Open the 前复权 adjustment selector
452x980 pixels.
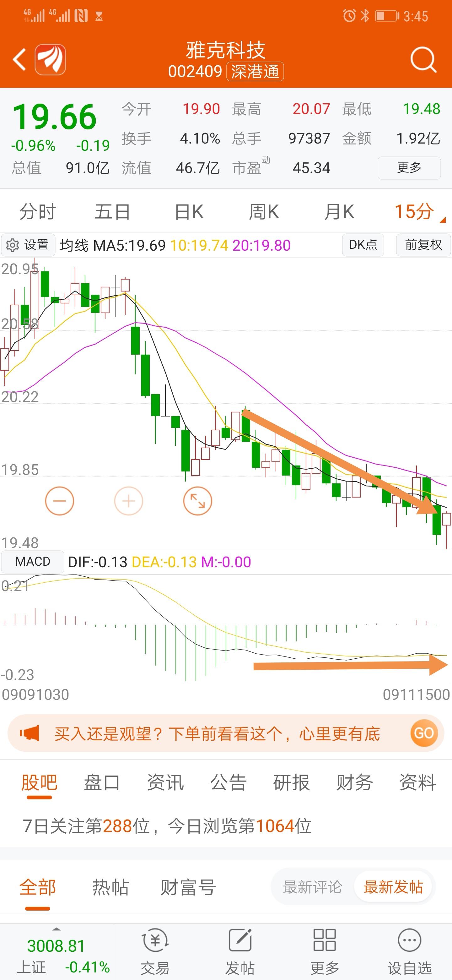tap(423, 245)
